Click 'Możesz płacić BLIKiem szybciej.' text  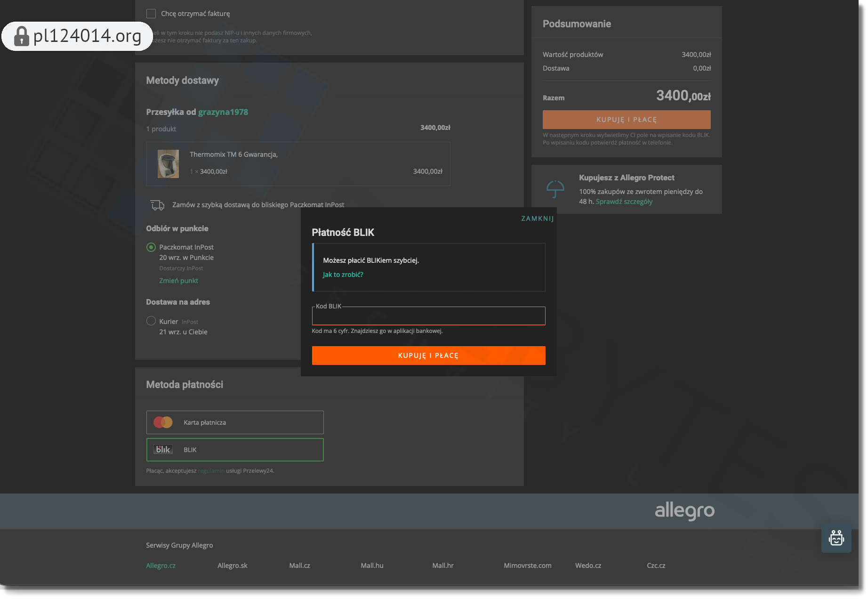(x=371, y=260)
